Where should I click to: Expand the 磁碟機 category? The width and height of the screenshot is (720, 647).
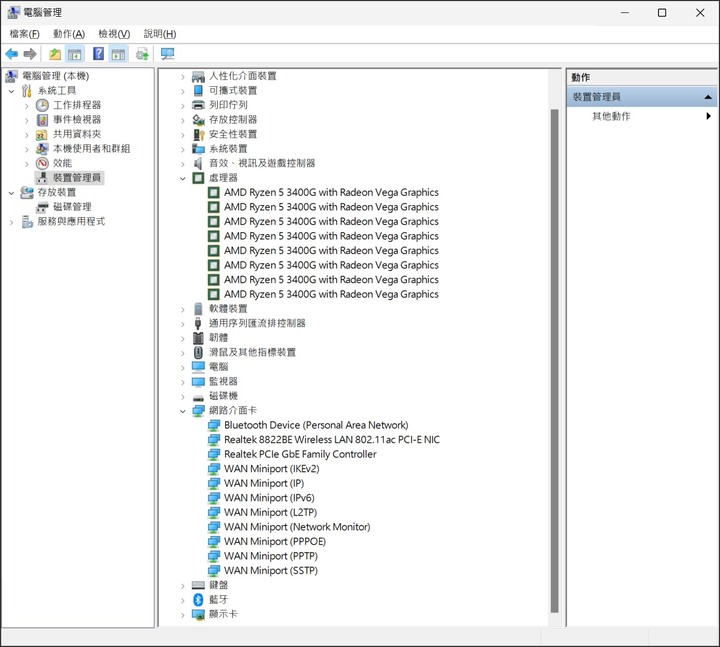(x=183, y=396)
